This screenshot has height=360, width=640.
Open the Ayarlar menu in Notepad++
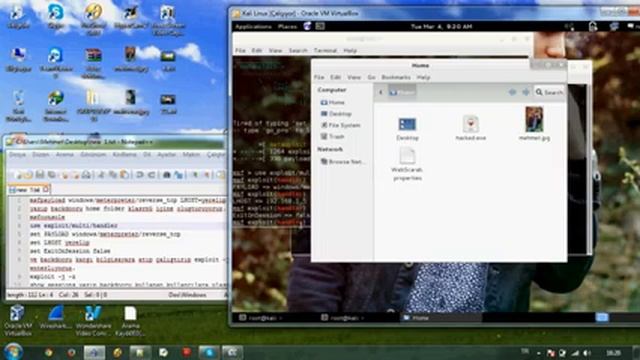click(x=167, y=155)
